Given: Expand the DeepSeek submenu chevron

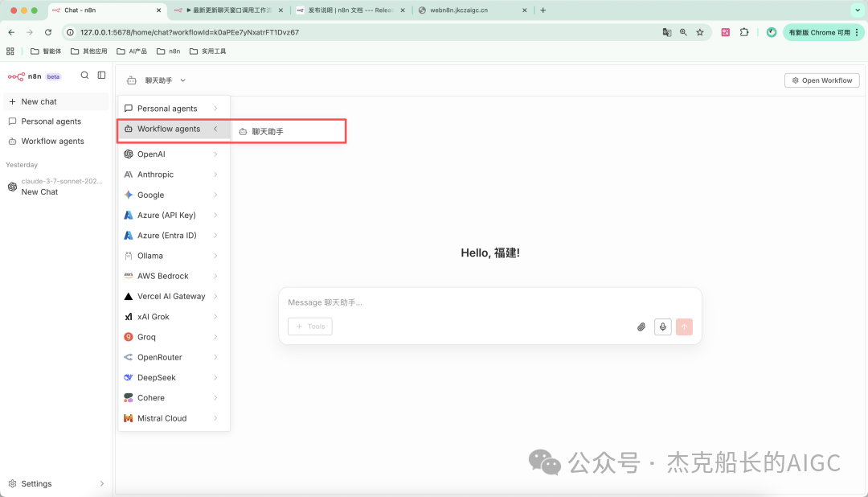Looking at the screenshot, I should (215, 377).
